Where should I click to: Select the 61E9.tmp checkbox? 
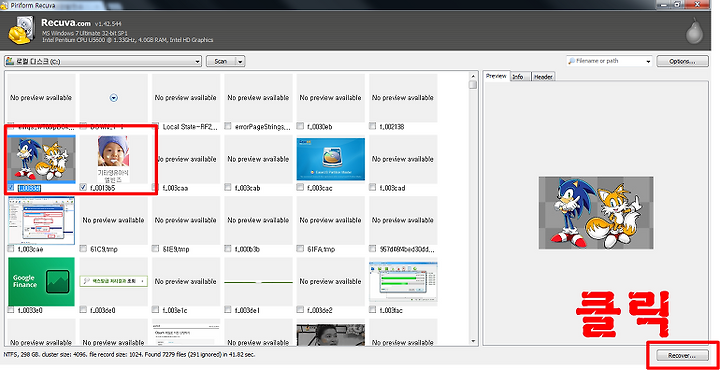pyautogui.click(x=156, y=249)
